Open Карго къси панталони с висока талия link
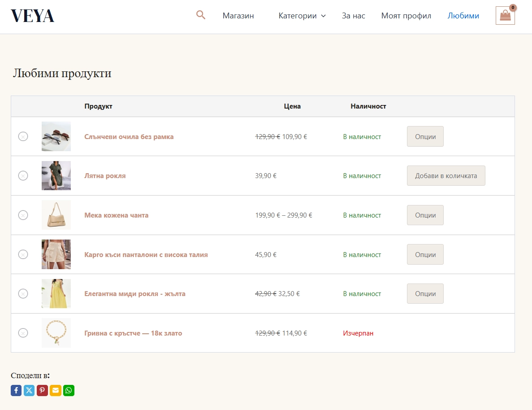The width and height of the screenshot is (532, 410). [x=146, y=254]
